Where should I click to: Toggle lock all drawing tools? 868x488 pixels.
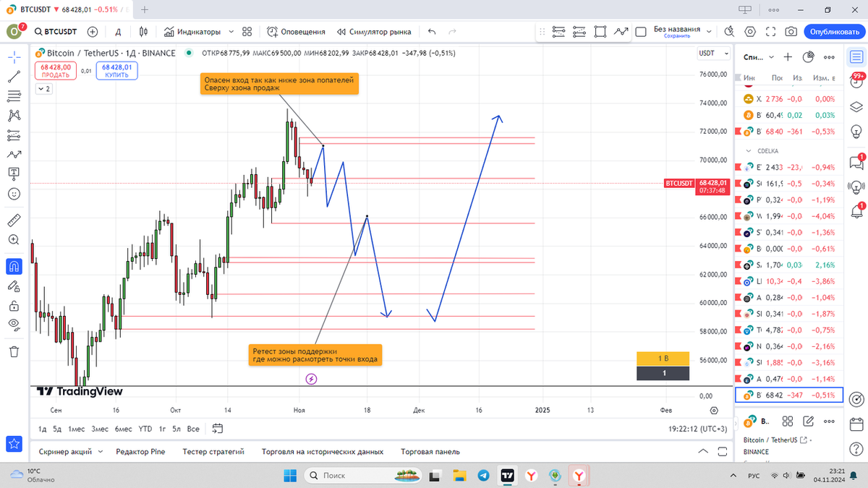[14, 307]
